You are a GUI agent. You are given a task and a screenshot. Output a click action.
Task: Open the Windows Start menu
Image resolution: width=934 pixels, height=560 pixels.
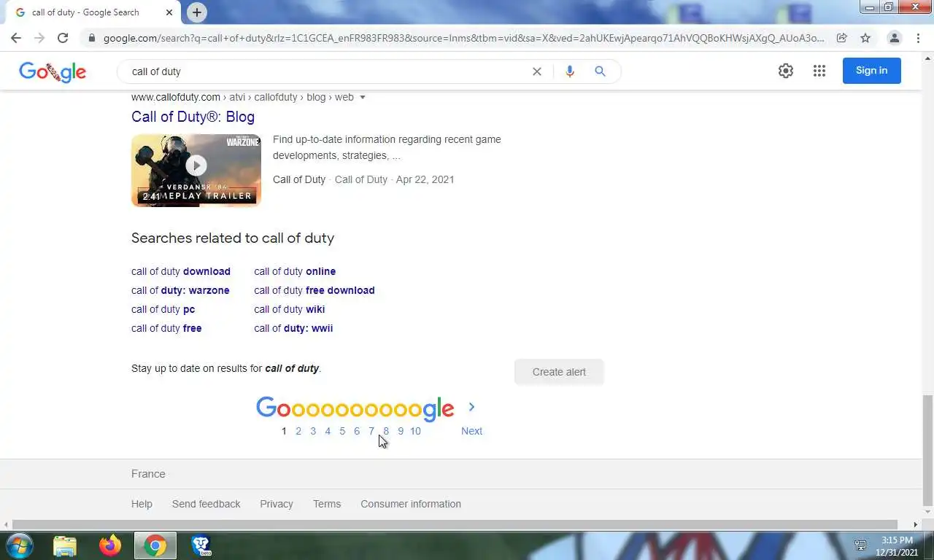click(x=20, y=545)
